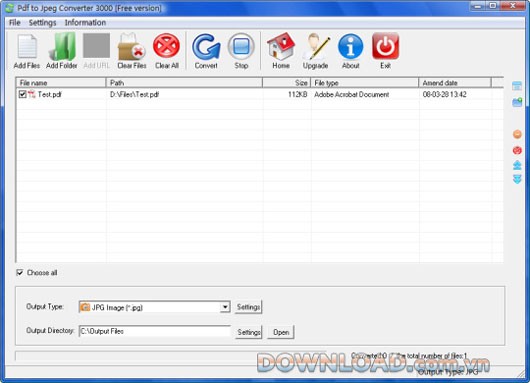Click Settings button beside Output Directory

tap(248, 332)
